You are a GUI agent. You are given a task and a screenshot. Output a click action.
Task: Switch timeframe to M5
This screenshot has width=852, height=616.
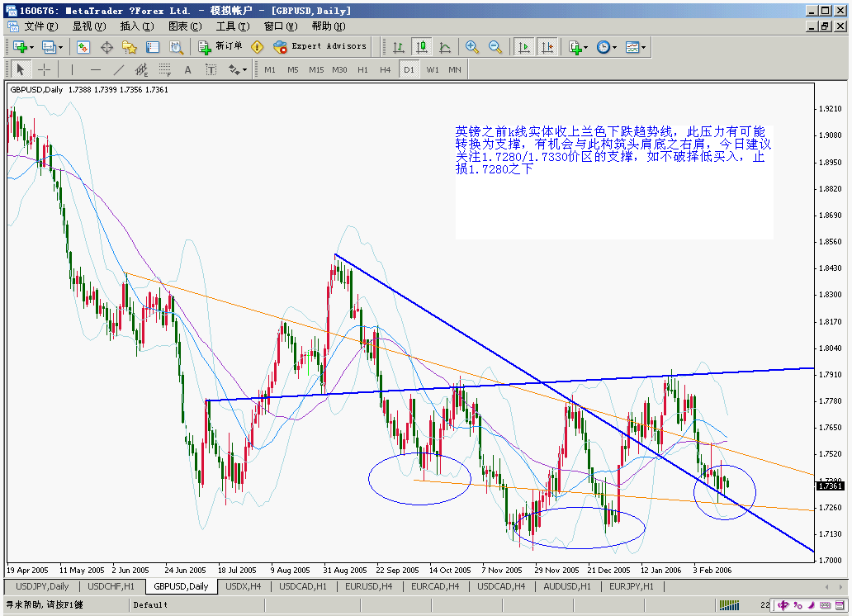(293, 69)
